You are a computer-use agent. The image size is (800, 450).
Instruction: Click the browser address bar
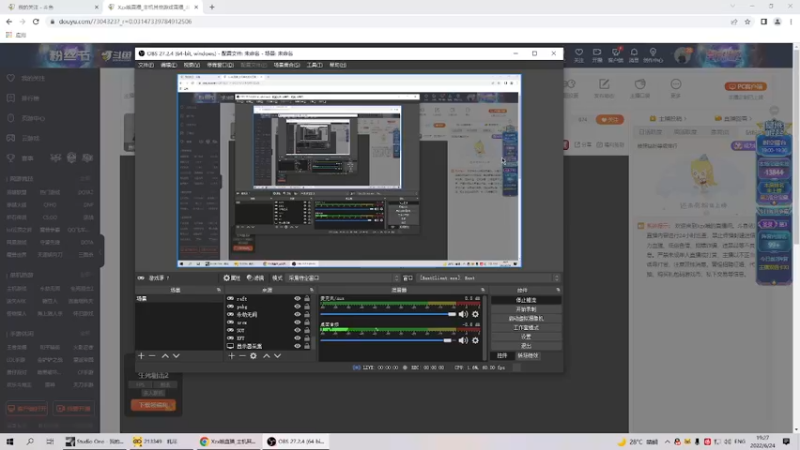click(388, 22)
